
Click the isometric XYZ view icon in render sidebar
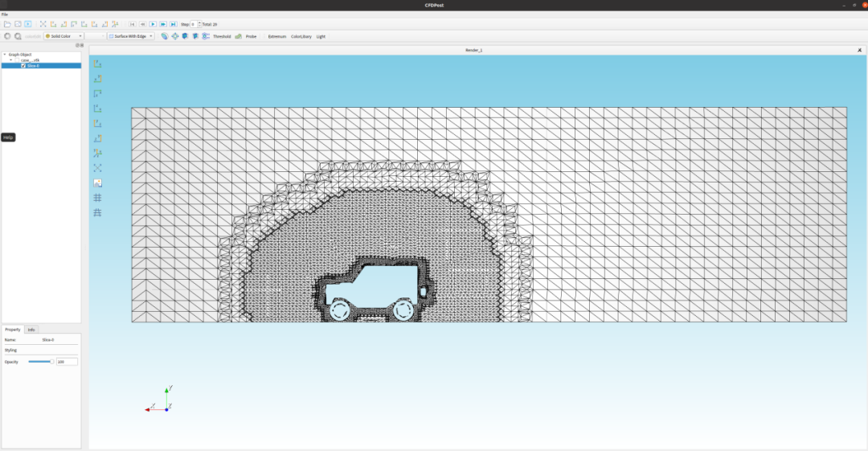(x=97, y=153)
